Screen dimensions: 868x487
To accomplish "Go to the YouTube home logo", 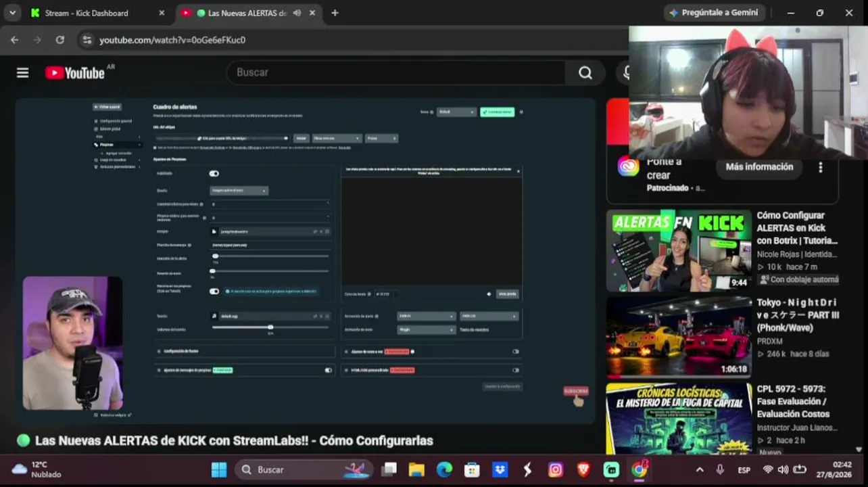I will (75, 72).
